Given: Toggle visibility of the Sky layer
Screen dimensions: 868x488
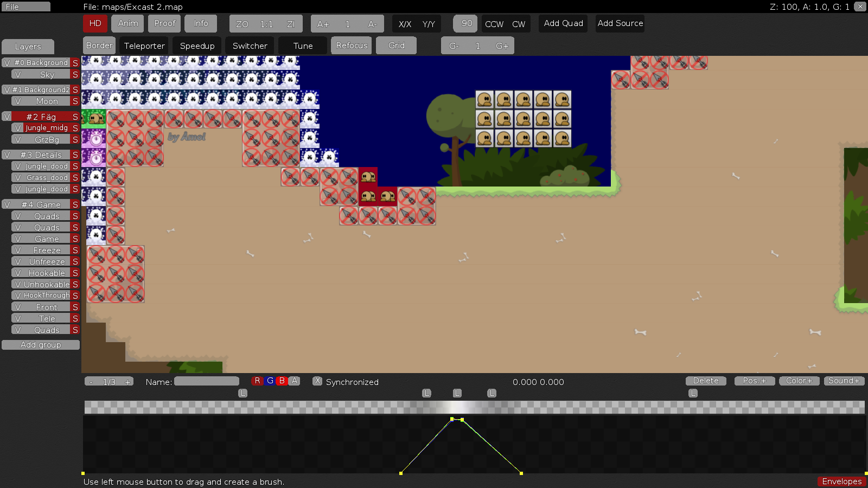Looking at the screenshot, I should (18, 75).
